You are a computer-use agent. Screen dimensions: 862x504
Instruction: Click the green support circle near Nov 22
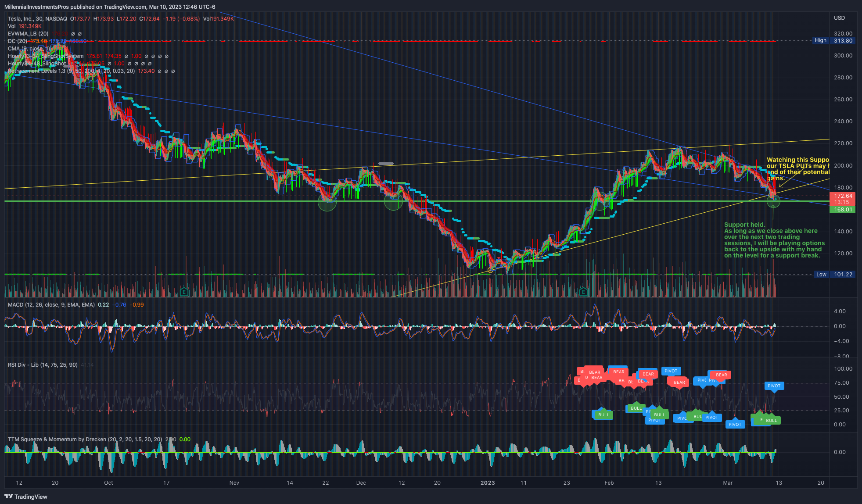(x=327, y=201)
